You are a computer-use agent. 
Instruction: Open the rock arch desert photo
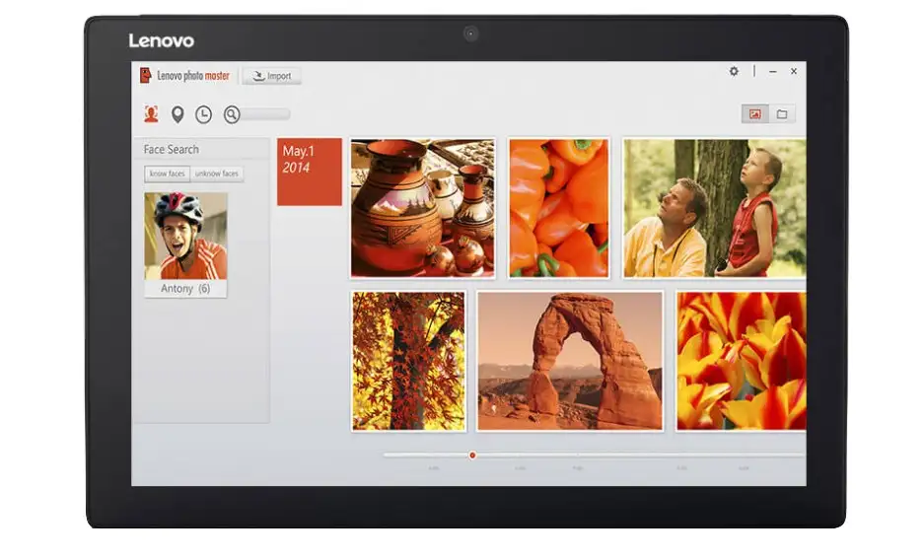pyautogui.click(x=570, y=361)
